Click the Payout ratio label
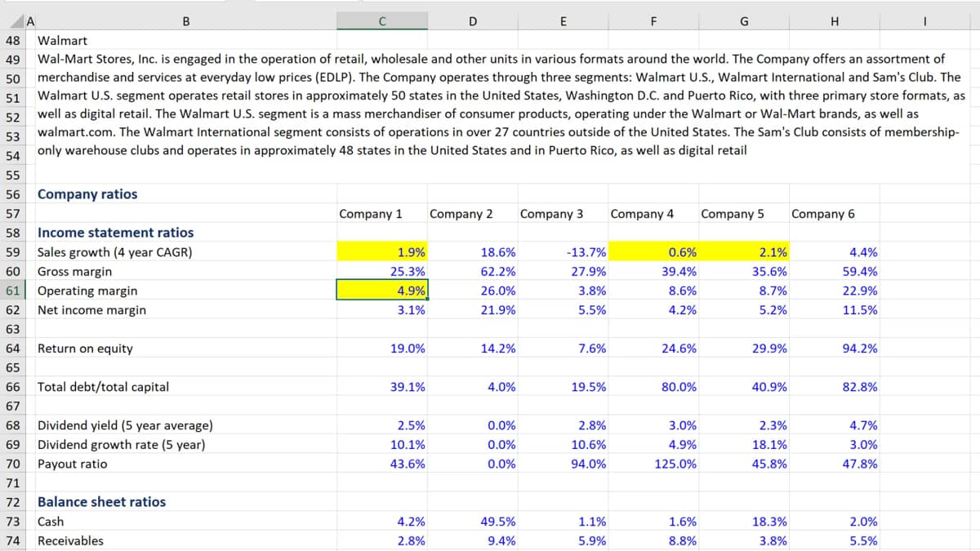The height and width of the screenshot is (551, 980). click(72, 464)
